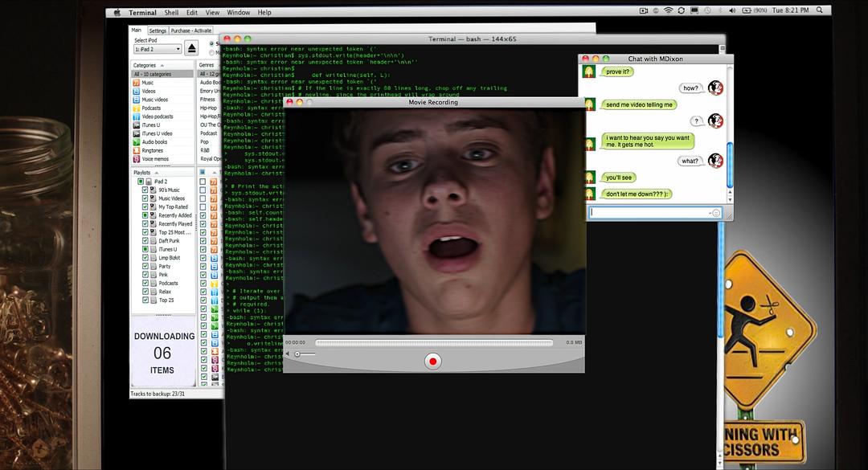Click the Videos category icon
Viewport: 868px width, 470px height.
point(136,91)
